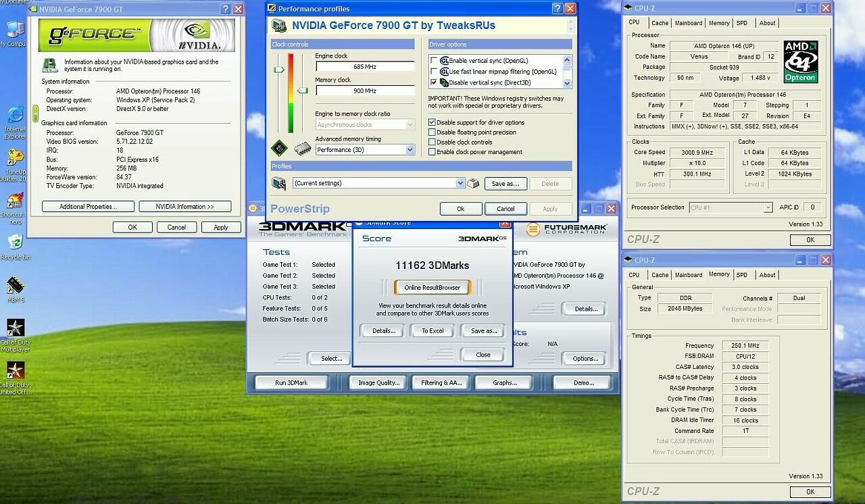The image size is (865, 504).
Task: Click the up arrow of the driver options list
Action: pyautogui.click(x=567, y=61)
